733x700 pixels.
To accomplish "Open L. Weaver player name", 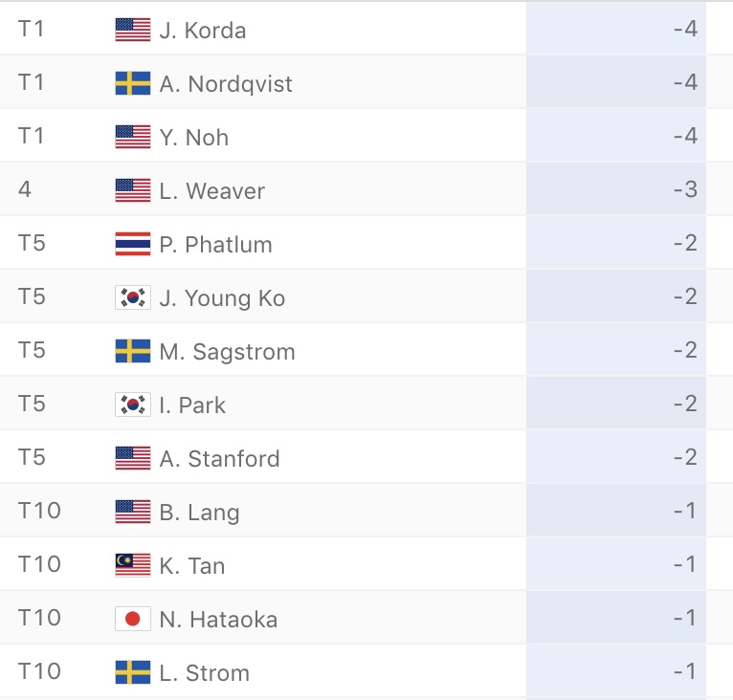I will pos(211,190).
